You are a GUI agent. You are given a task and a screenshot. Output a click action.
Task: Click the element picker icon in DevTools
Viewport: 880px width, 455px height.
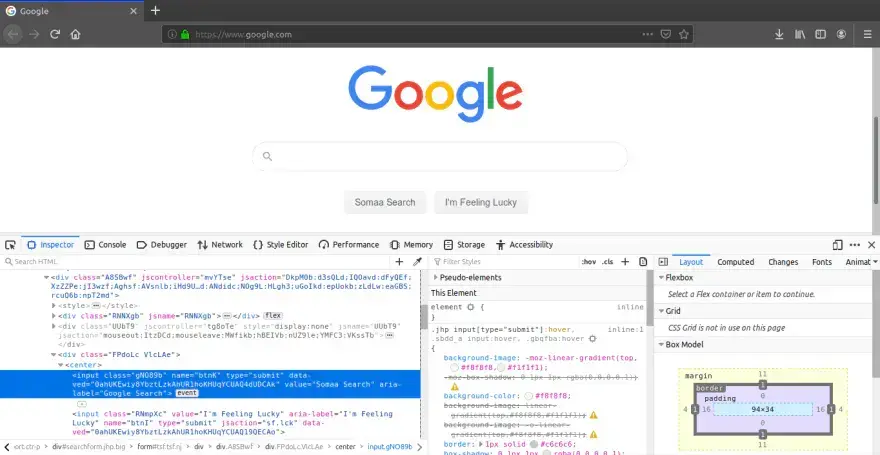tap(10, 244)
